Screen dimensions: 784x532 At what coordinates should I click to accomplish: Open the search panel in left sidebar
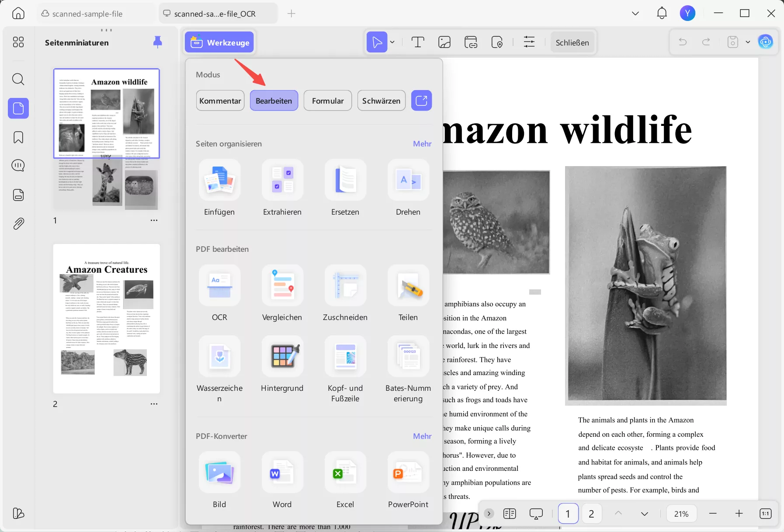pyautogui.click(x=18, y=79)
